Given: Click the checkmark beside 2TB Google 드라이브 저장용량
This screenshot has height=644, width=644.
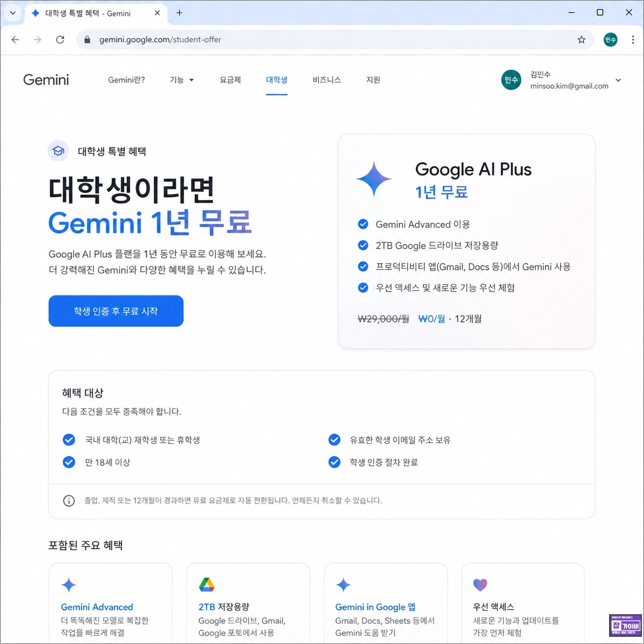Looking at the screenshot, I should point(363,245).
